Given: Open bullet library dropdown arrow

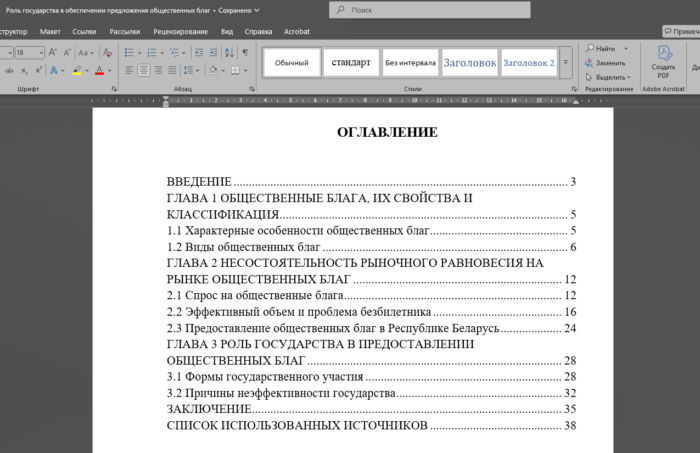Looking at the screenshot, I should [139, 53].
